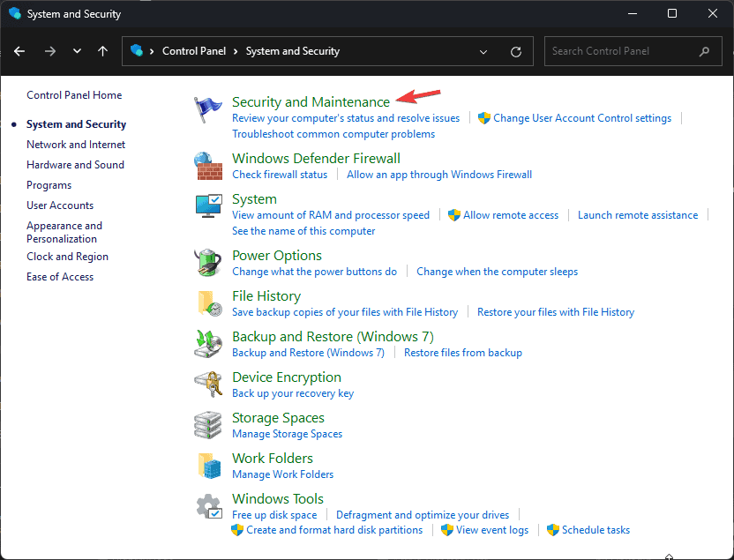Click the Work Folders icon

tap(209, 466)
